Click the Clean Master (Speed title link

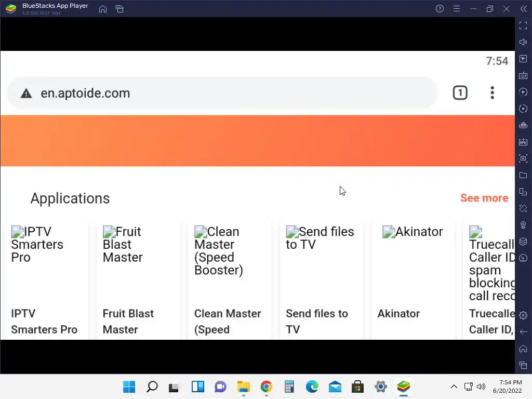(228, 321)
